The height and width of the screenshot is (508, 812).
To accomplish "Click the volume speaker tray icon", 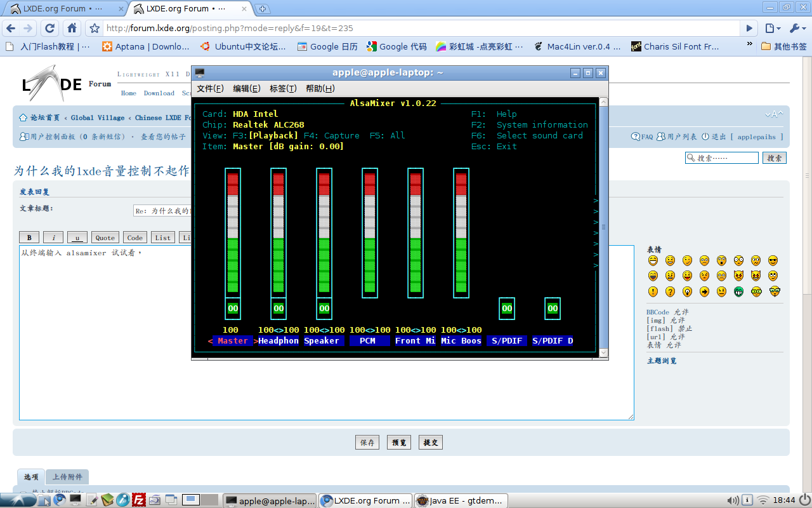I will pos(732,500).
